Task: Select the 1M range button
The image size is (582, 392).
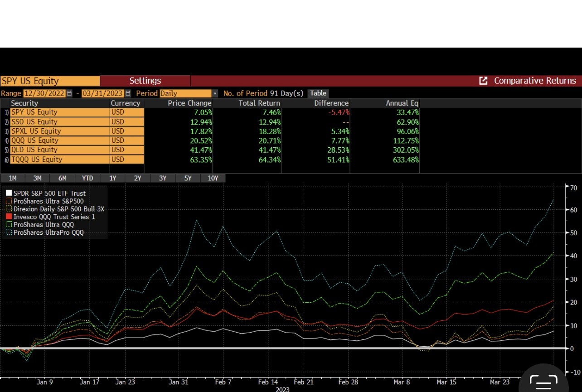Action: 13,178
